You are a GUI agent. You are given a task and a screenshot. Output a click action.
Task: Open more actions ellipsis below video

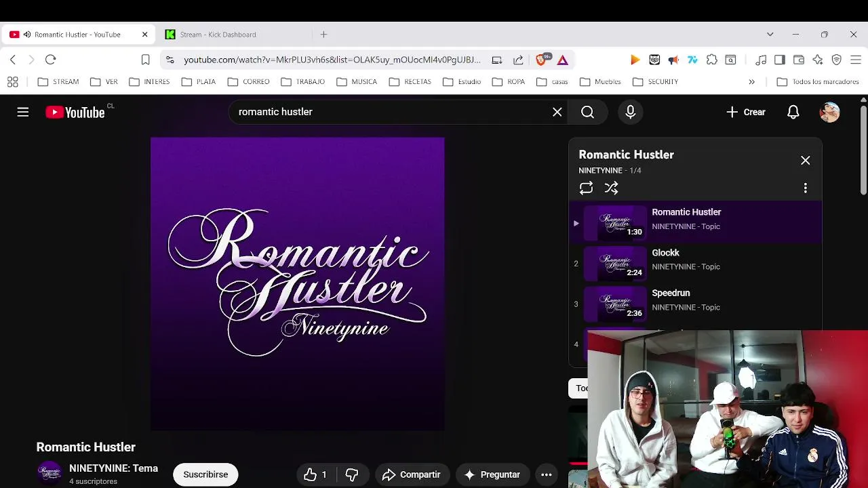(x=547, y=474)
